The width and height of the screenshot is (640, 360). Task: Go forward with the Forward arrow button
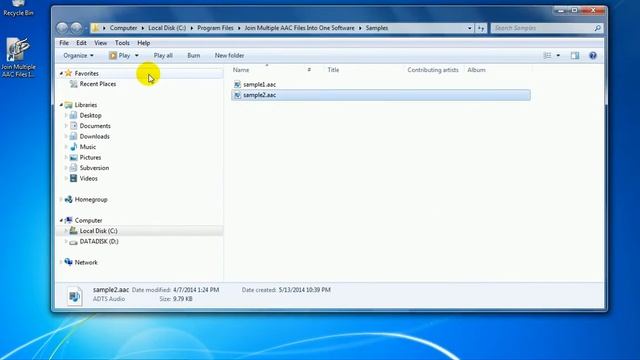[x=76, y=28]
